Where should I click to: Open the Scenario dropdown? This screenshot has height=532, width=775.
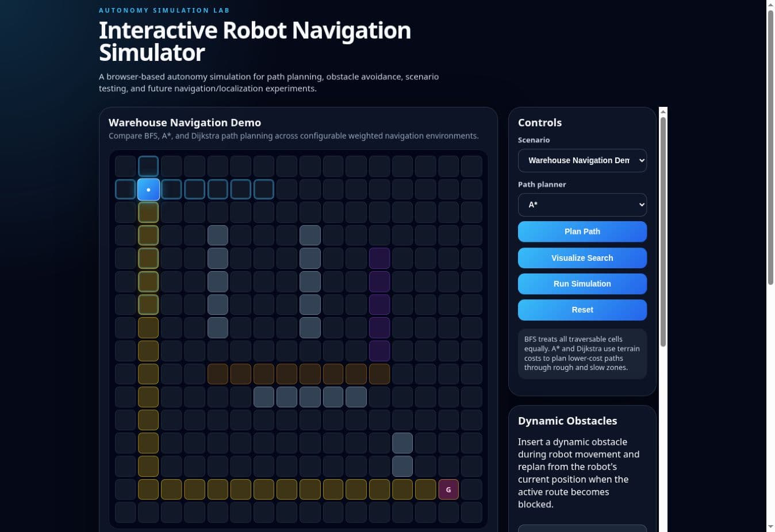click(582, 160)
